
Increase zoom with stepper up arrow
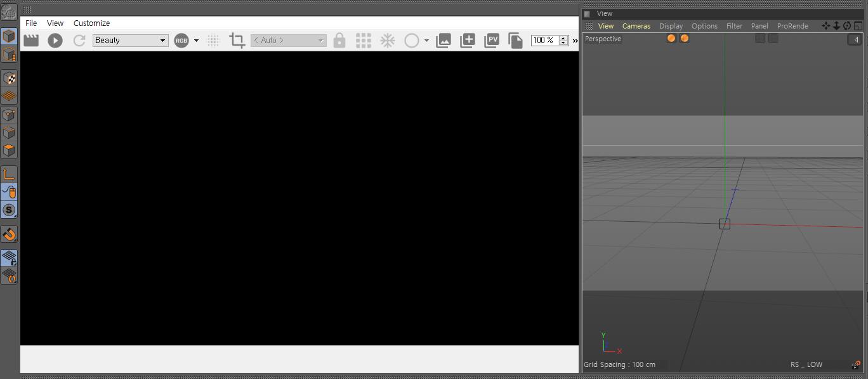[x=563, y=38]
